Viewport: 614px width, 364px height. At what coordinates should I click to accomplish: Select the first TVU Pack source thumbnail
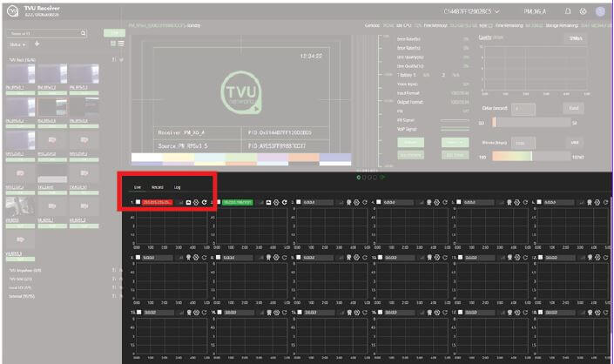coord(20,74)
